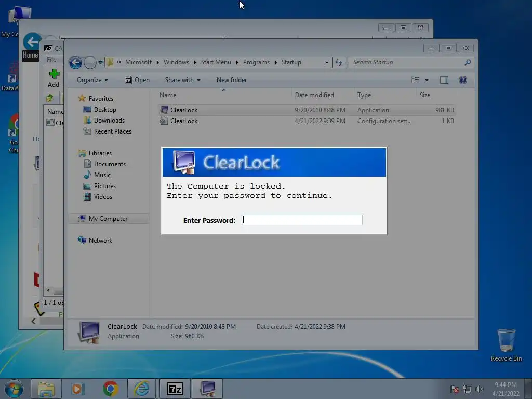Click Startup in breadcrumb path

tap(291, 62)
